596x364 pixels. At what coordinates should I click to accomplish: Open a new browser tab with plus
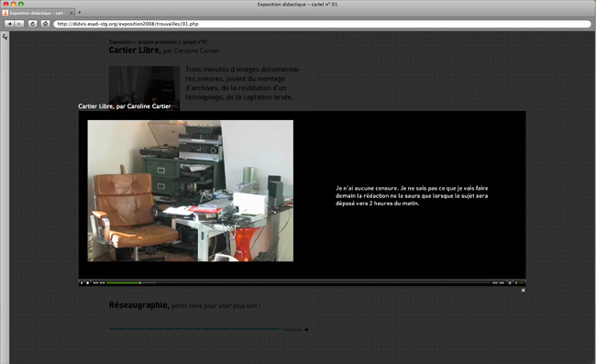(80, 13)
